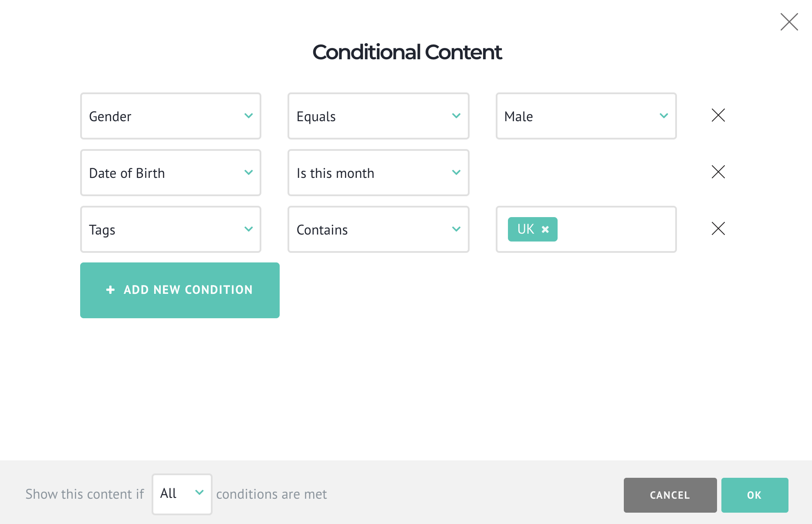Click the chevron arrow in Contains dropdown
The width and height of the screenshot is (812, 524).
pyautogui.click(x=456, y=229)
